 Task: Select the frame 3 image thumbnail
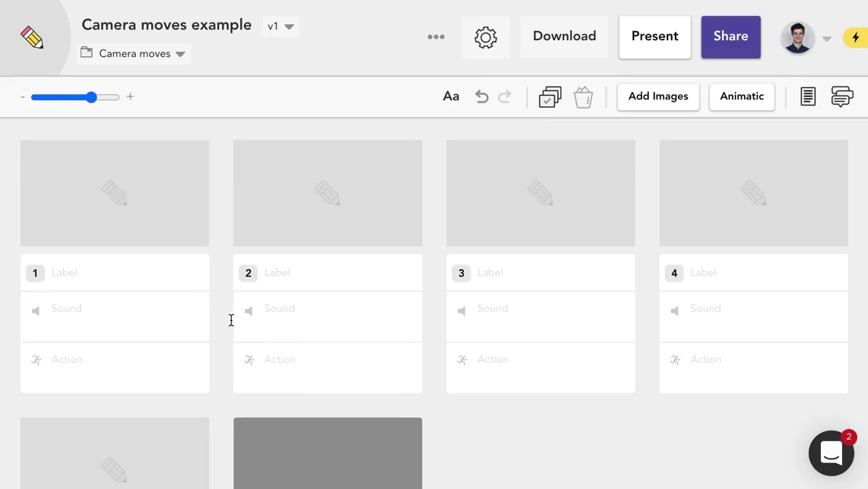pyautogui.click(x=540, y=193)
